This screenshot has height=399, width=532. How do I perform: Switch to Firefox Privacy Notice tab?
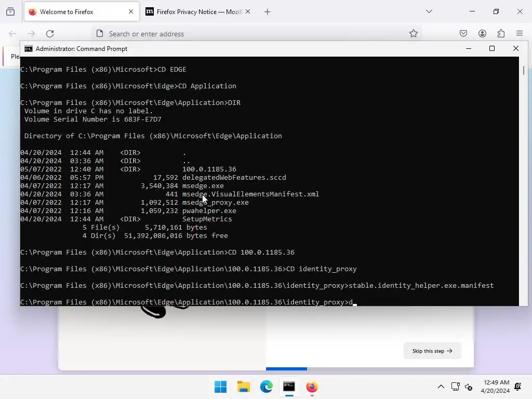tap(198, 12)
